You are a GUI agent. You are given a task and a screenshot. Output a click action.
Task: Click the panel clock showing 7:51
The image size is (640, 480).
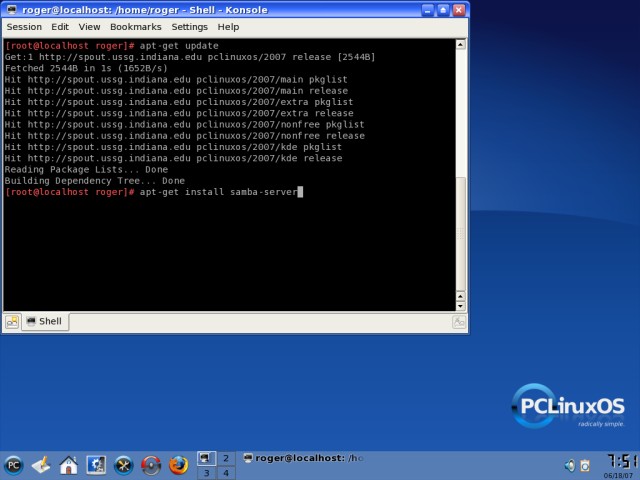pyautogui.click(x=622, y=461)
